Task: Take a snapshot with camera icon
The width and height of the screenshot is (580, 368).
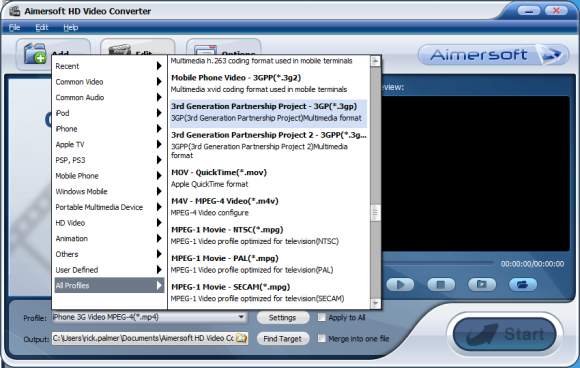Action: (x=482, y=284)
